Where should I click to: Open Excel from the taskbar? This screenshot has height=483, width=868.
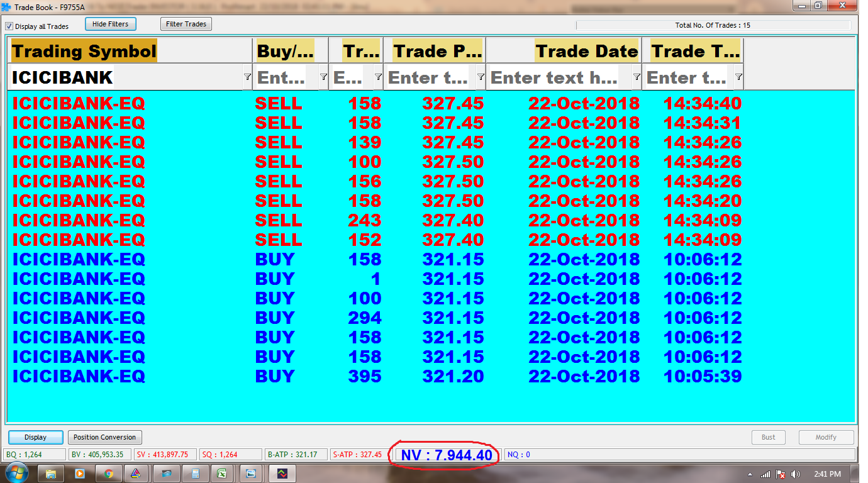[222, 473]
